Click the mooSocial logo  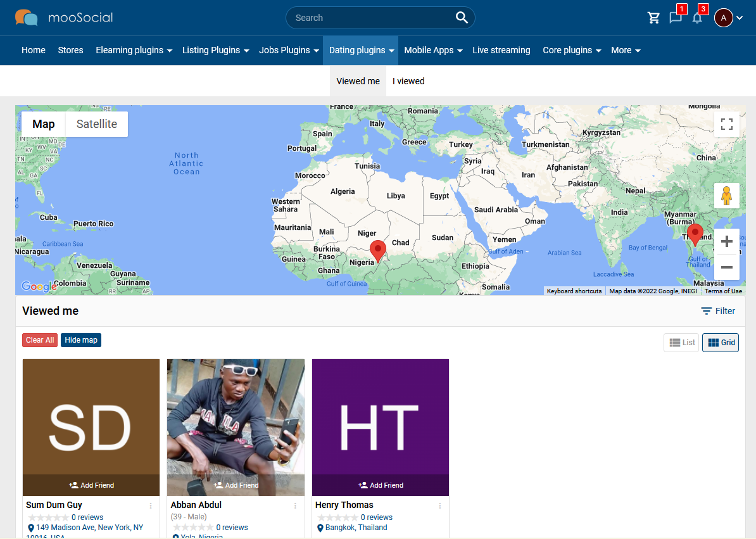click(64, 18)
